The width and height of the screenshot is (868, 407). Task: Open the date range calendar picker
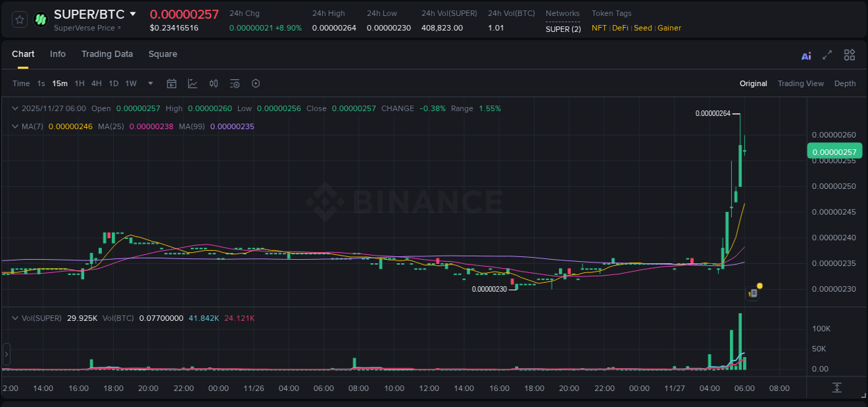pyautogui.click(x=172, y=83)
